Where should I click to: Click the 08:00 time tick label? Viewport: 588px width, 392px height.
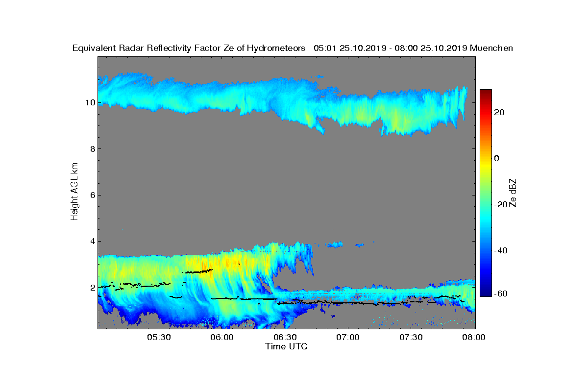(474, 338)
